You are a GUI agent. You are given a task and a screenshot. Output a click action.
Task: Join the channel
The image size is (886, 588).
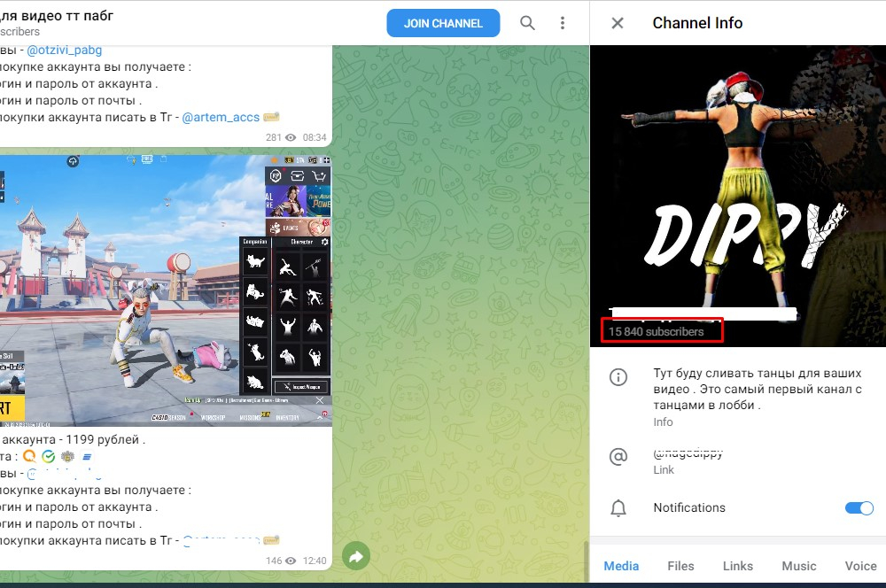(x=443, y=23)
